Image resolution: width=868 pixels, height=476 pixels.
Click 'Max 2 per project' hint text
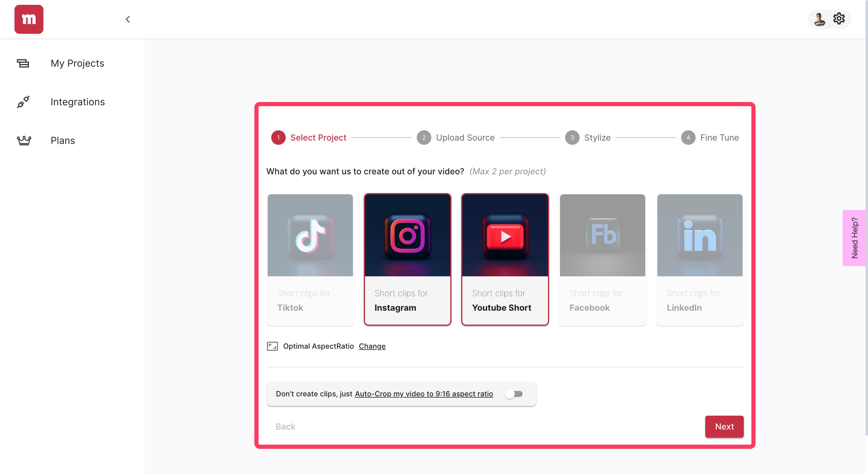[508, 171]
